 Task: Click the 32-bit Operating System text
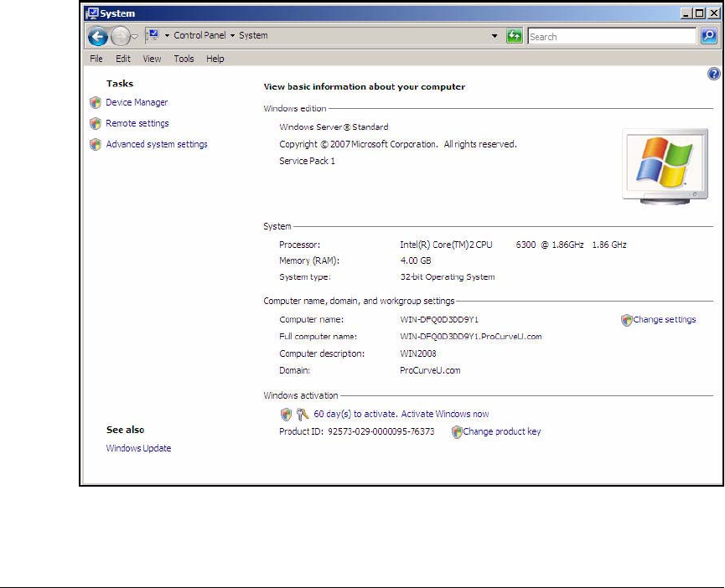[x=447, y=277]
